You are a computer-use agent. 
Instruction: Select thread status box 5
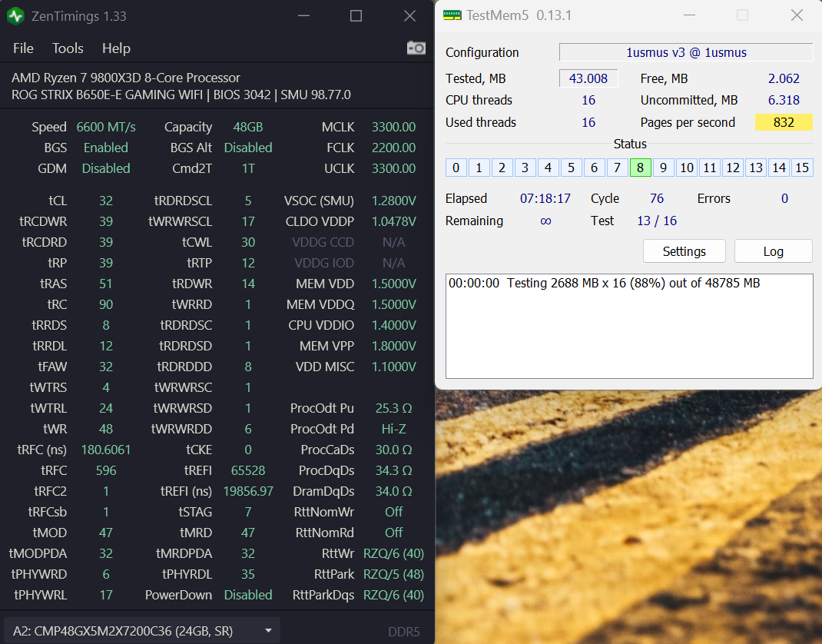click(x=571, y=168)
